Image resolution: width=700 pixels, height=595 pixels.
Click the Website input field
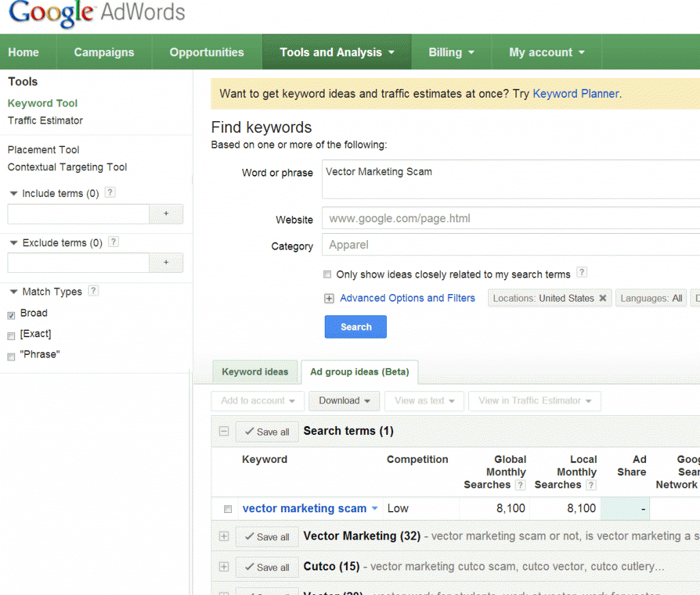[x=509, y=219]
